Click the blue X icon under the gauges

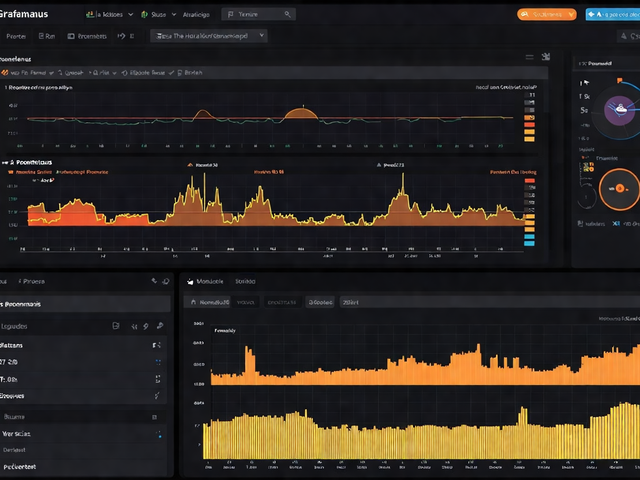(616, 224)
